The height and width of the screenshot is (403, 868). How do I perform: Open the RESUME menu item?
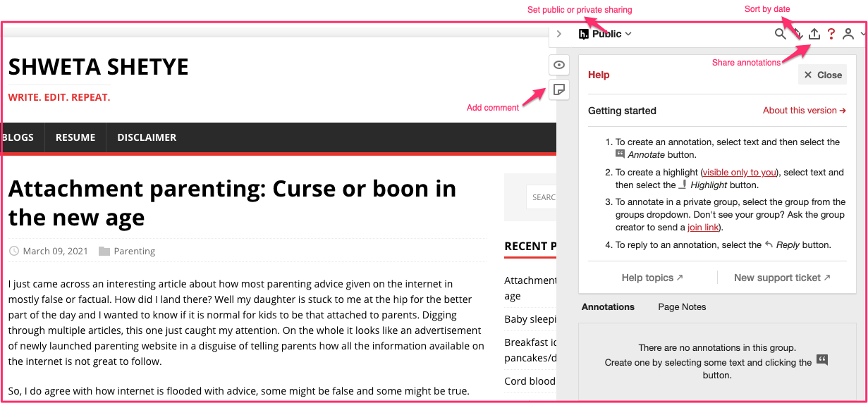point(75,137)
